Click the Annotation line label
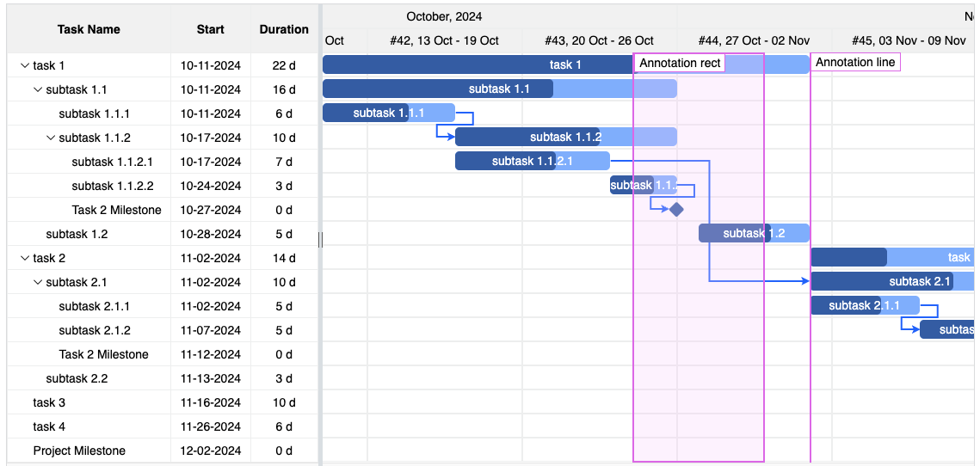 tap(855, 63)
